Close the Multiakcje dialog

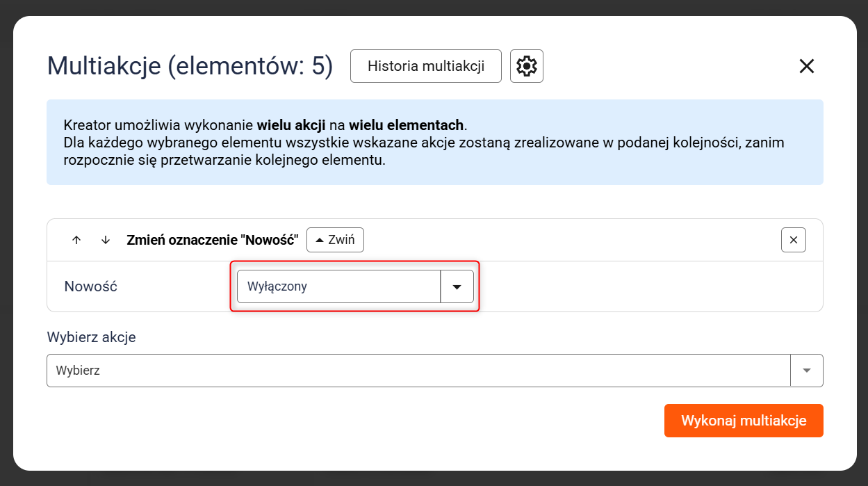click(x=806, y=66)
